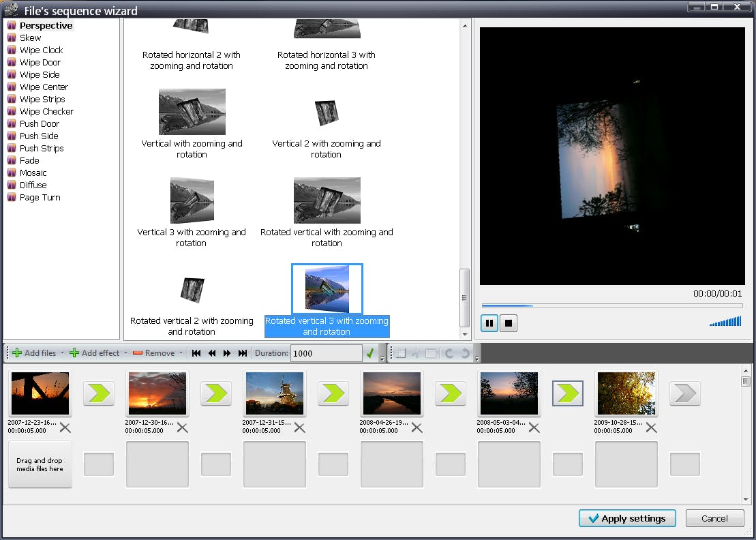Select the Page Turn category
The width and height of the screenshot is (756, 540).
(39, 197)
